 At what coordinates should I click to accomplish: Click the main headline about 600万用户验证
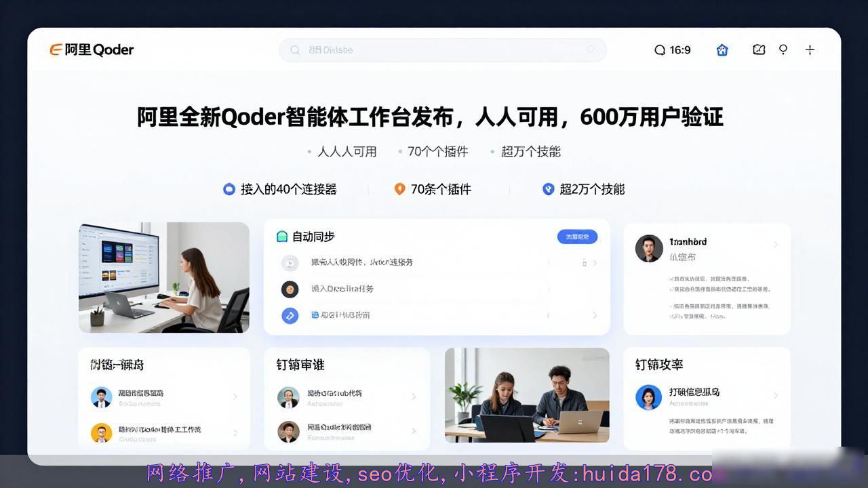click(x=431, y=117)
